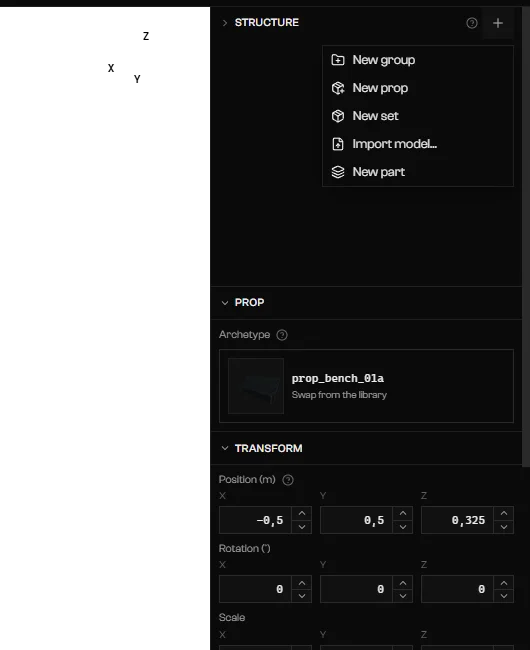Click the Z axis label in viewport gizmo

[146, 36]
